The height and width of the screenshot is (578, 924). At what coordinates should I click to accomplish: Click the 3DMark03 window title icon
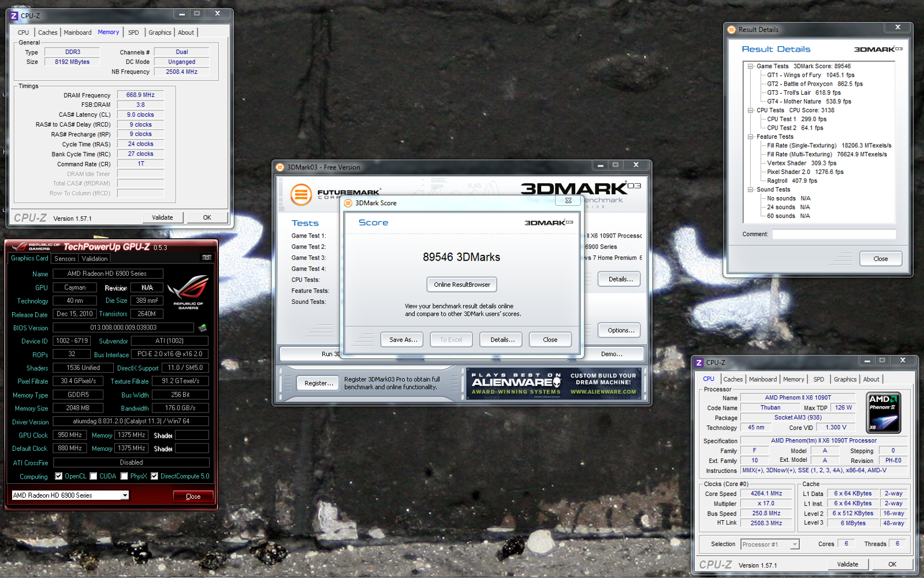(280, 167)
